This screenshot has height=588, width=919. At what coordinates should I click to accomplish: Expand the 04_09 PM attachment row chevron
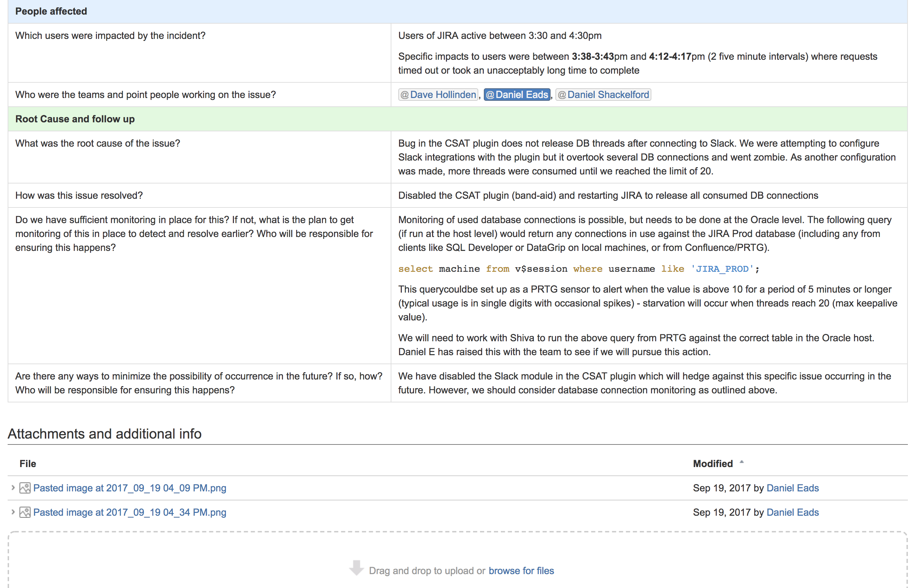[x=13, y=488]
